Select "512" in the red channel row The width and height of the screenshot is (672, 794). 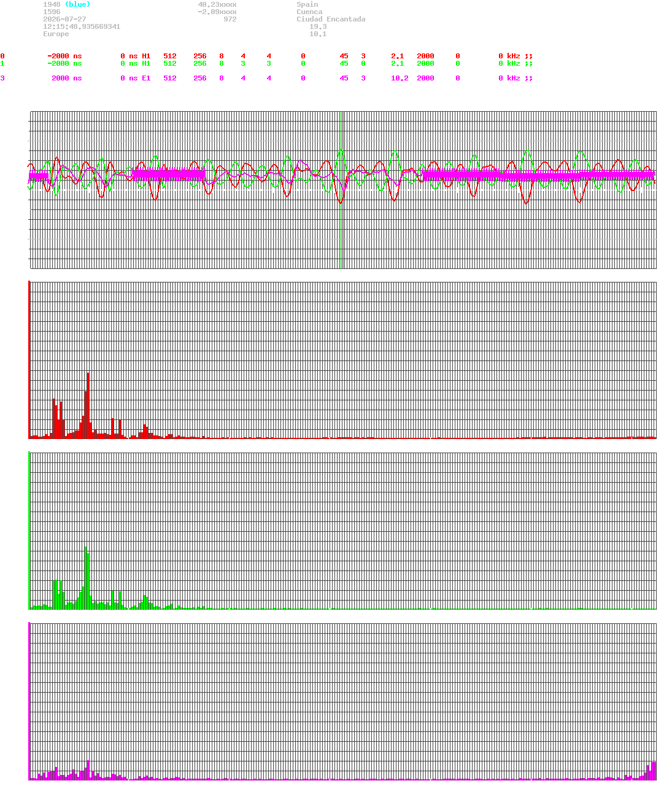point(170,56)
